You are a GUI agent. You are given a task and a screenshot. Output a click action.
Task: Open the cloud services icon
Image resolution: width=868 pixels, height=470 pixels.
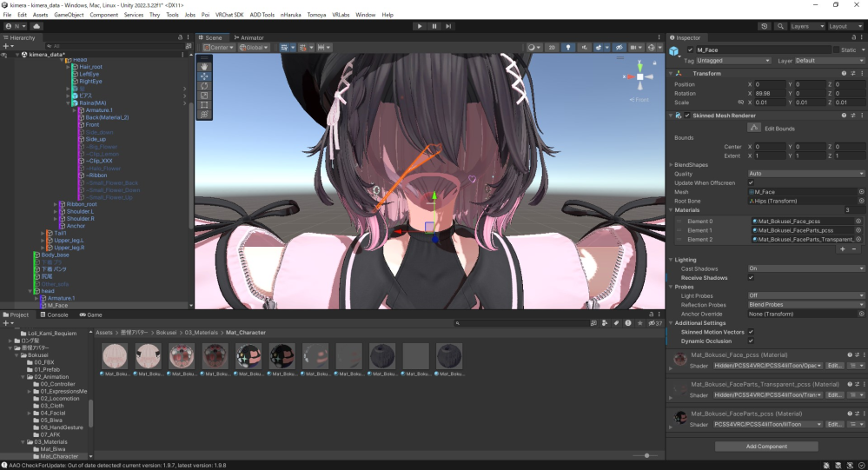click(x=36, y=26)
